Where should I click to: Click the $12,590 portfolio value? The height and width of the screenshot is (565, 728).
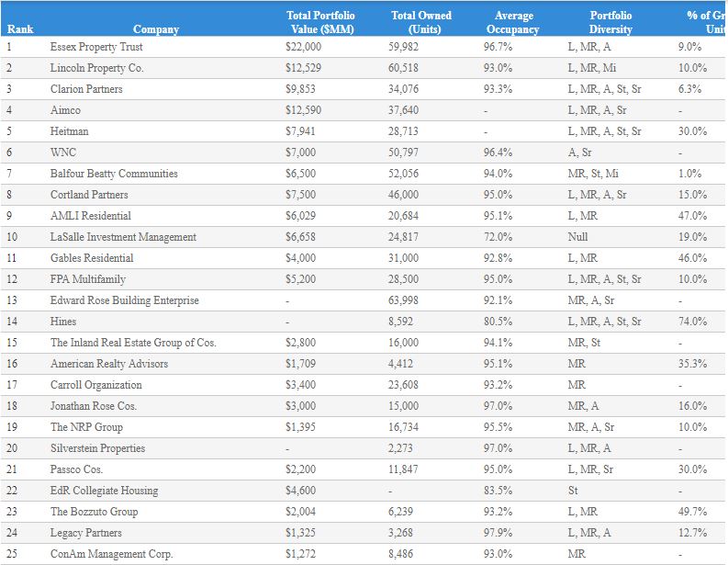coord(303,110)
